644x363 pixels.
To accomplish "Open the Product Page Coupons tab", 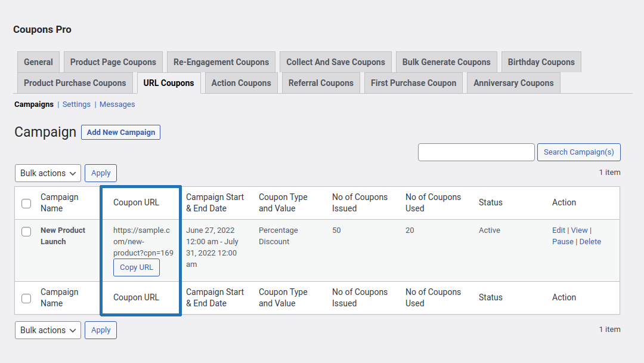I will [113, 61].
